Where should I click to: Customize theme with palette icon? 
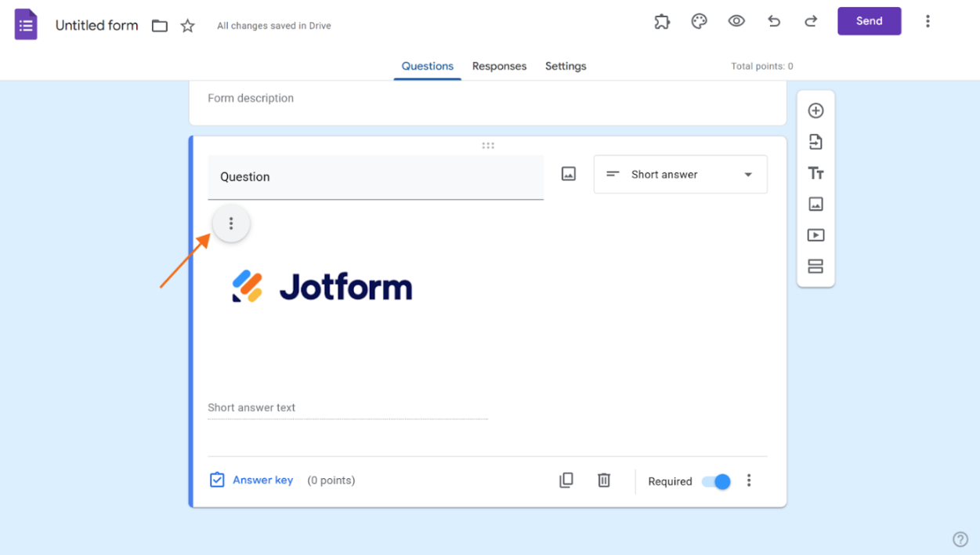pyautogui.click(x=699, y=21)
